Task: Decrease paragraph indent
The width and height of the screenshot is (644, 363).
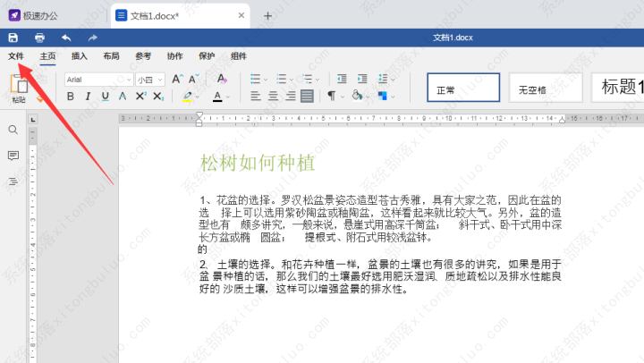Action: 342,79
